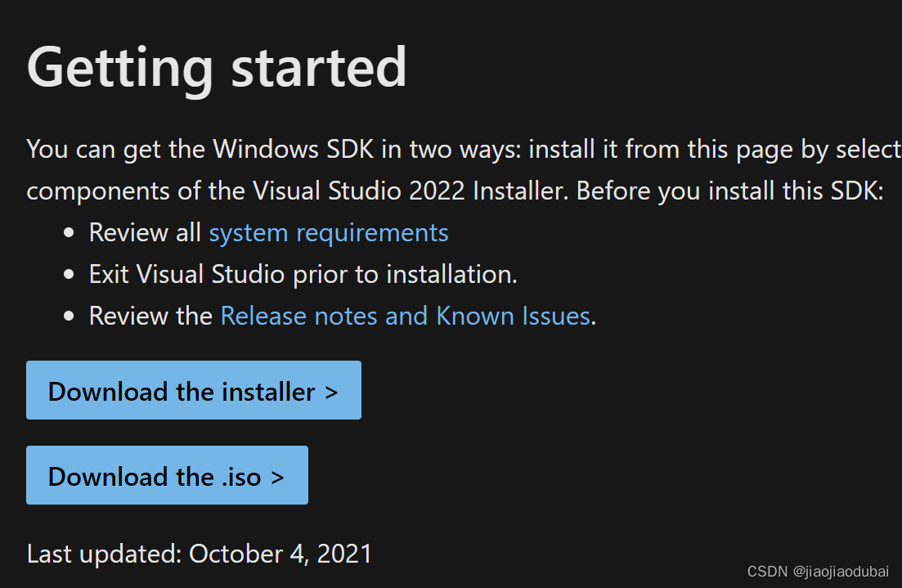Image resolution: width=902 pixels, height=588 pixels.
Task: Click the Before you install this SDK sentence
Action: click(729, 191)
